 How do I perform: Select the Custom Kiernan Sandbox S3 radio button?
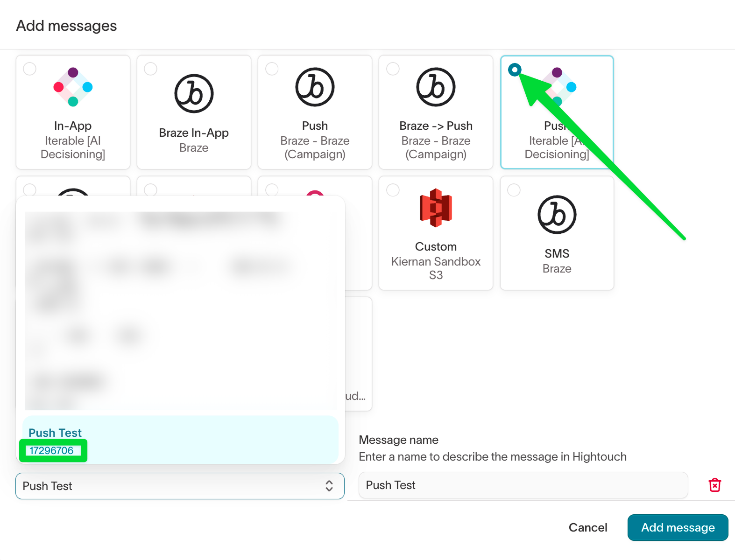tap(393, 190)
